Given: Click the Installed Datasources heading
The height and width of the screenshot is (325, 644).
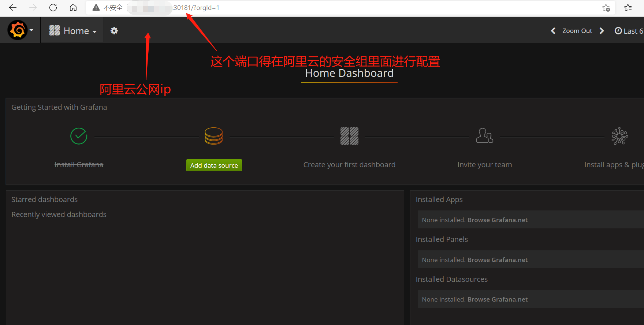Looking at the screenshot, I should pos(451,279).
